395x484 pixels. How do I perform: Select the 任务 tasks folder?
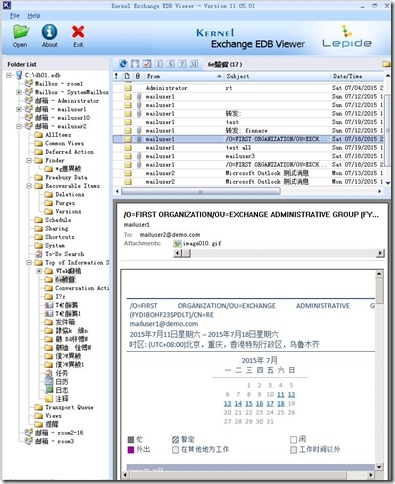[x=62, y=373]
